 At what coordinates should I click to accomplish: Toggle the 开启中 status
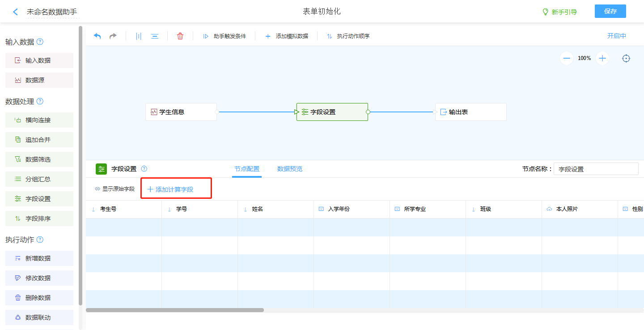click(617, 36)
